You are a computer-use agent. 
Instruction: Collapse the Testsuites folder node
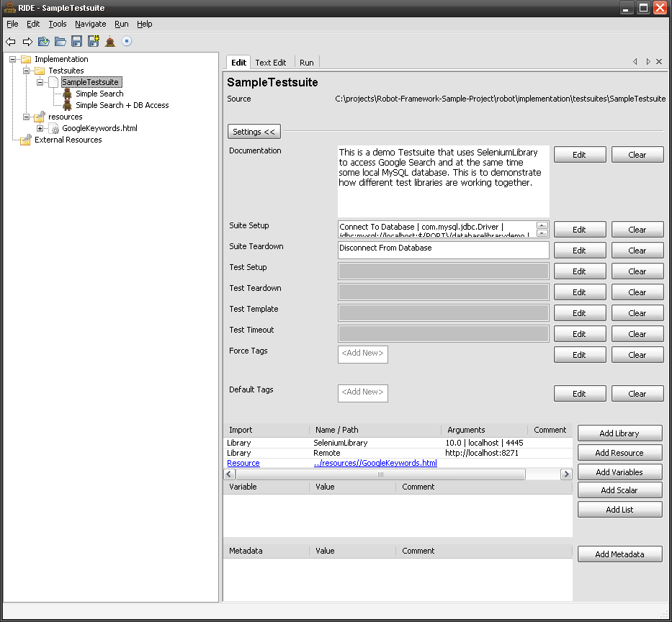(x=27, y=71)
